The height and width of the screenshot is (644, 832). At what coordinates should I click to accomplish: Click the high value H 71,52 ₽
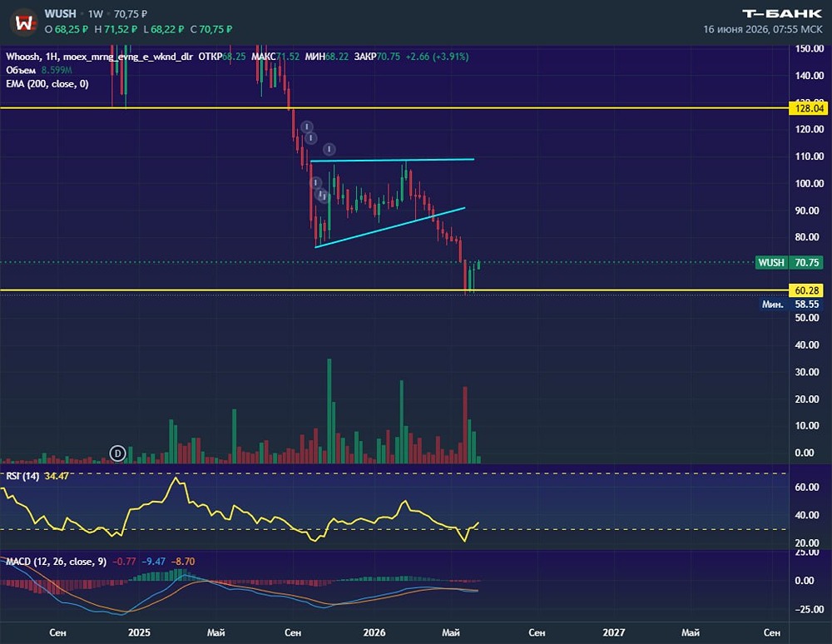[x=116, y=29]
